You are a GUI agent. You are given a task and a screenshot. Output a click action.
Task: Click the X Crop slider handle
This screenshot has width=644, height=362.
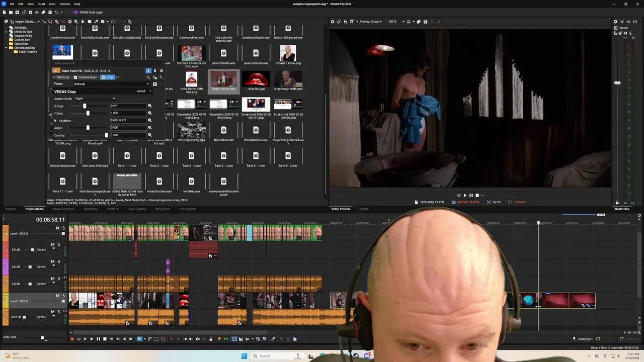(85, 106)
